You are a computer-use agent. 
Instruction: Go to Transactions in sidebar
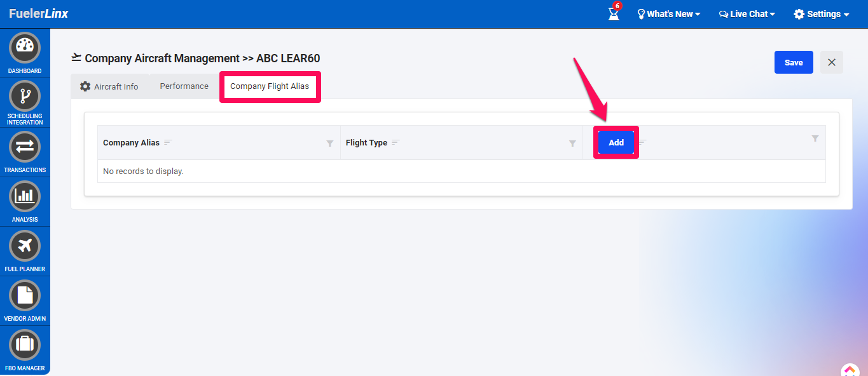tap(25, 147)
